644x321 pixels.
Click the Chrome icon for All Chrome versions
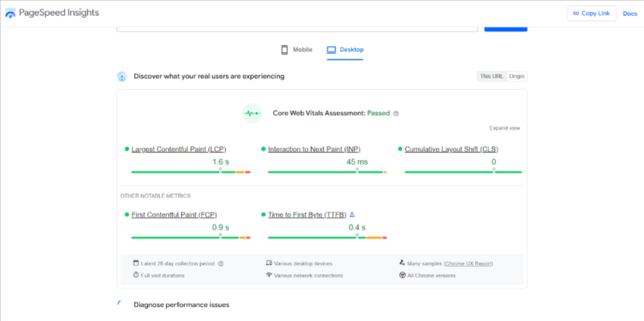point(402,275)
